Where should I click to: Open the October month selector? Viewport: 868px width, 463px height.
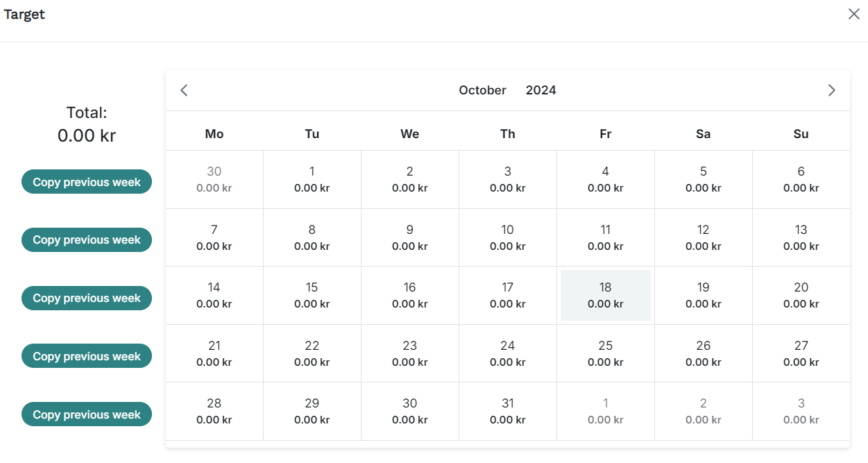pyautogui.click(x=482, y=90)
